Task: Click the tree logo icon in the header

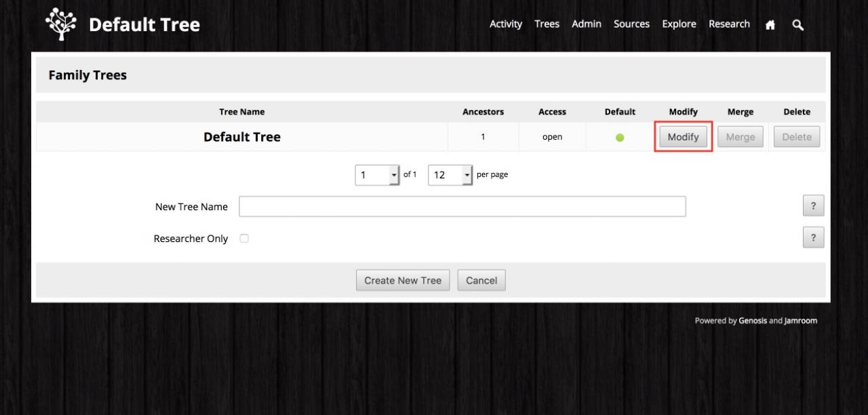Action: [x=61, y=24]
